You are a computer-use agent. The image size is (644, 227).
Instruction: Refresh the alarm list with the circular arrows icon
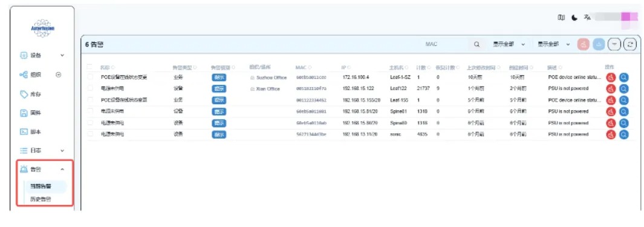(x=630, y=44)
